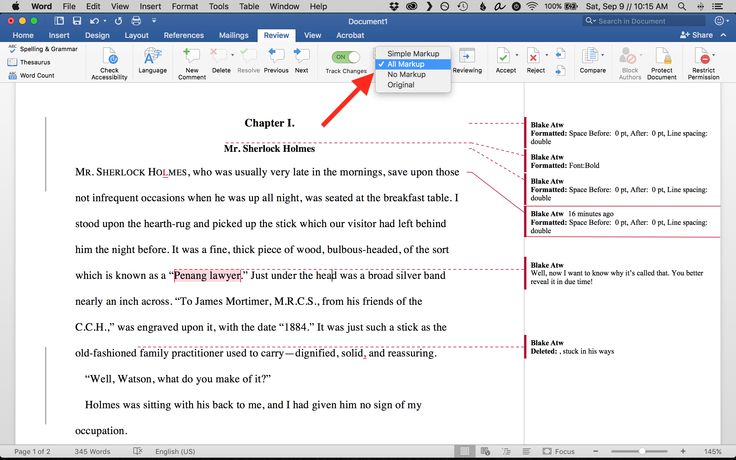
Task: Open the View ribbon tab
Action: (x=312, y=35)
